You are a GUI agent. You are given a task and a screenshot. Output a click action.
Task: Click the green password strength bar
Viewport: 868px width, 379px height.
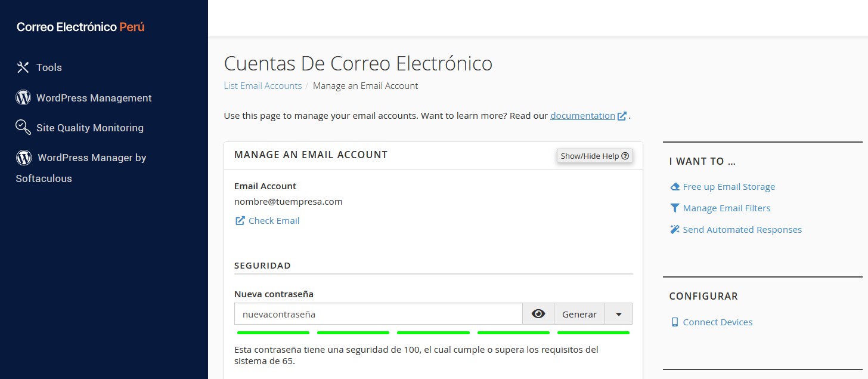click(x=433, y=332)
